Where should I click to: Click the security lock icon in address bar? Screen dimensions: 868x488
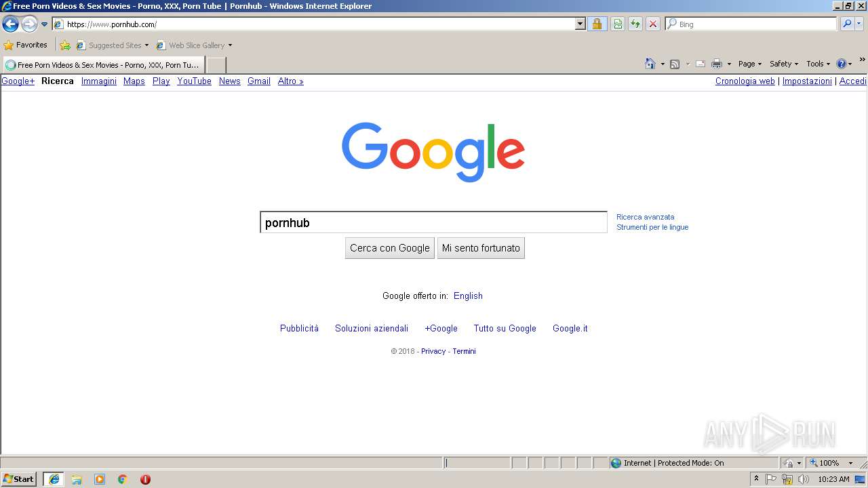pyautogui.click(x=597, y=24)
